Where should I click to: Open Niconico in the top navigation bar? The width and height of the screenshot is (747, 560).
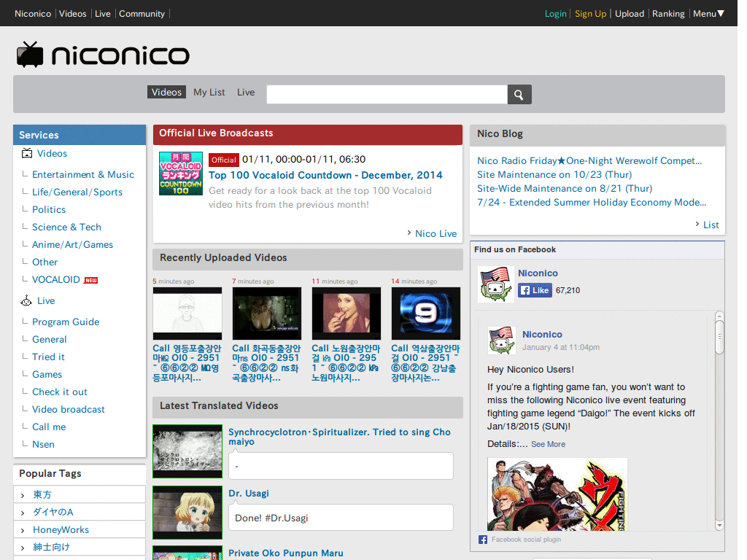[x=33, y=14]
